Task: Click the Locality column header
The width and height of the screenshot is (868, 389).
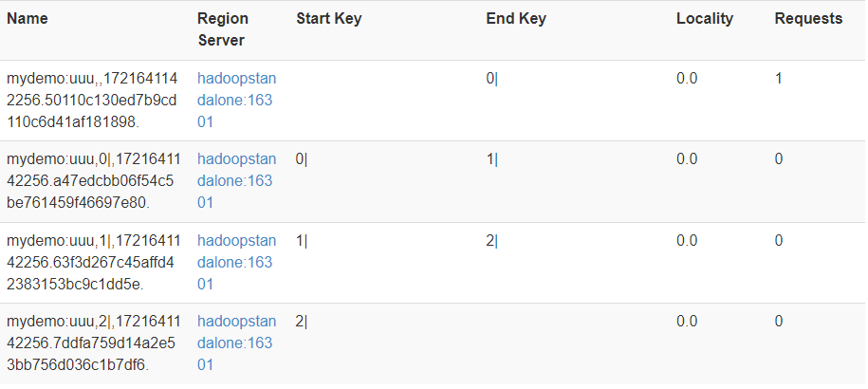Action: pos(704,19)
